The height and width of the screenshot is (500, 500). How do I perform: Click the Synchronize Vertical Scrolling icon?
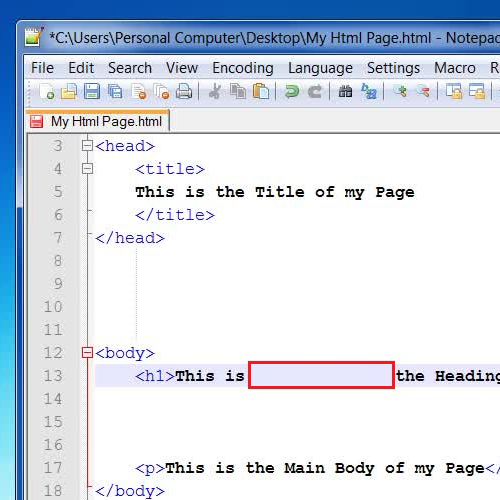pyautogui.click(x=454, y=91)
